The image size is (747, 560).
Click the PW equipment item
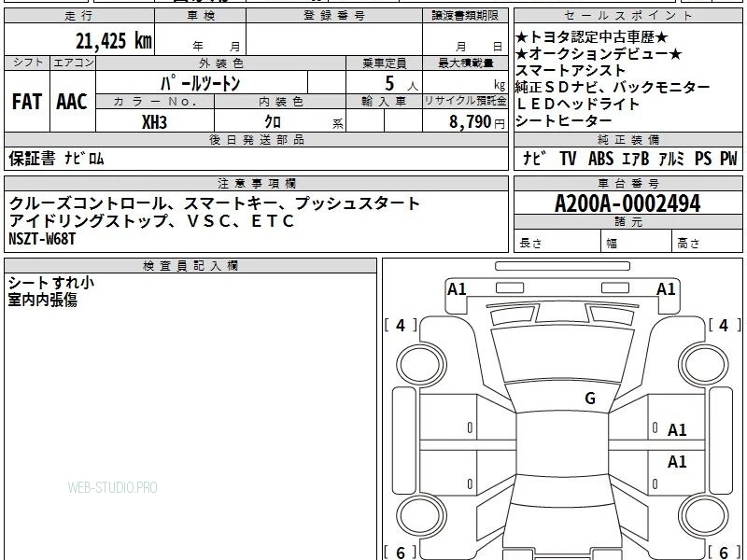pos(728,158)
